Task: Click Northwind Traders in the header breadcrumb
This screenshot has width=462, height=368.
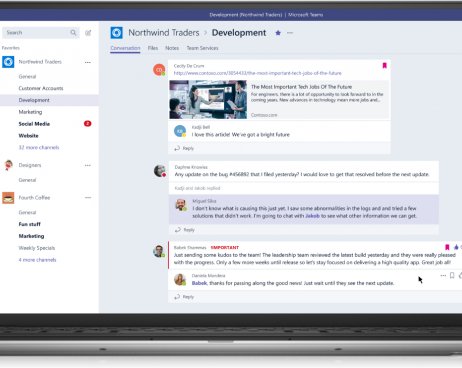Action: point(164,33)
